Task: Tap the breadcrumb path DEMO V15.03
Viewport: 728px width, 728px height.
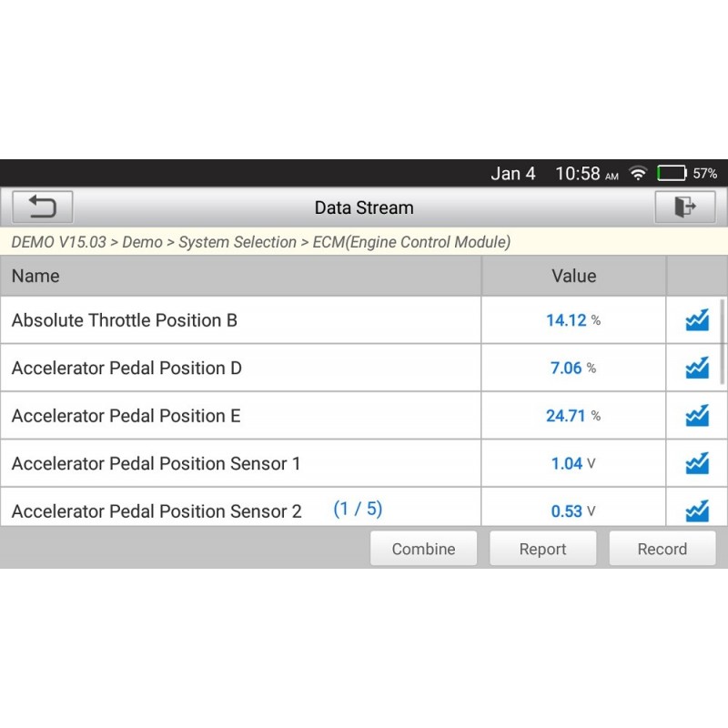Action: click(x=58, y=242)
